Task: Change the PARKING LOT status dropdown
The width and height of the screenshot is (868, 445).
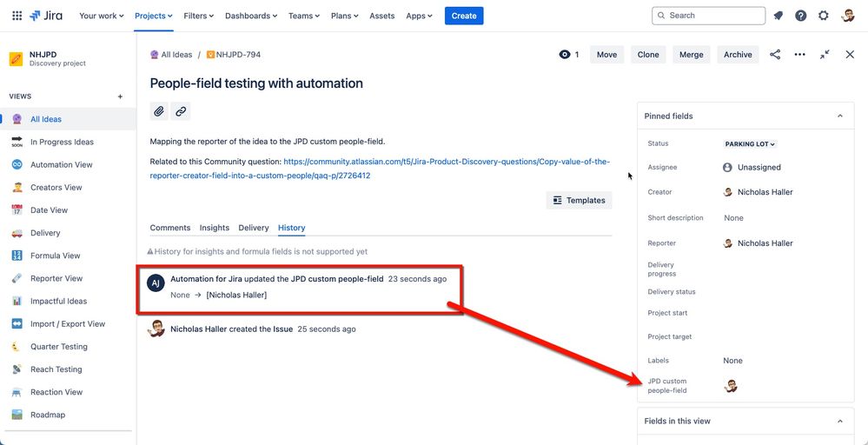Action: point(750,144)
